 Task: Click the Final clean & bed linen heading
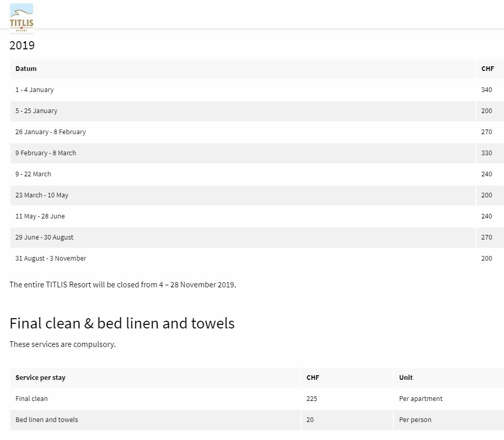pyautogui.click(x=122, y=323)
